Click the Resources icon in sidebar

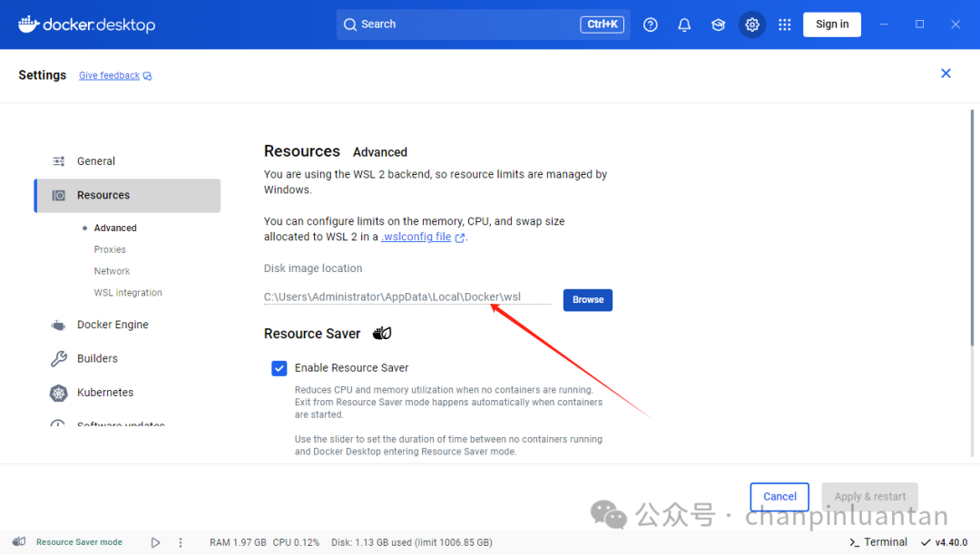point(59,195)
